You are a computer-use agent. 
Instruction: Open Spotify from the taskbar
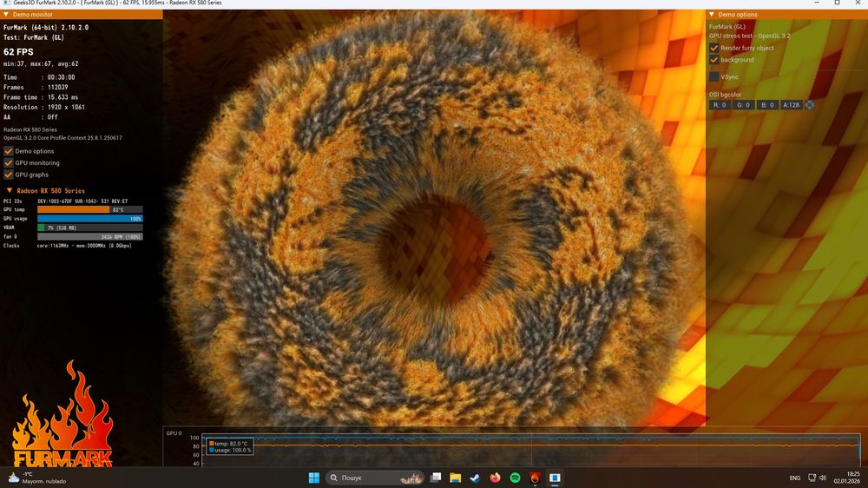click(x=515, y=478)
